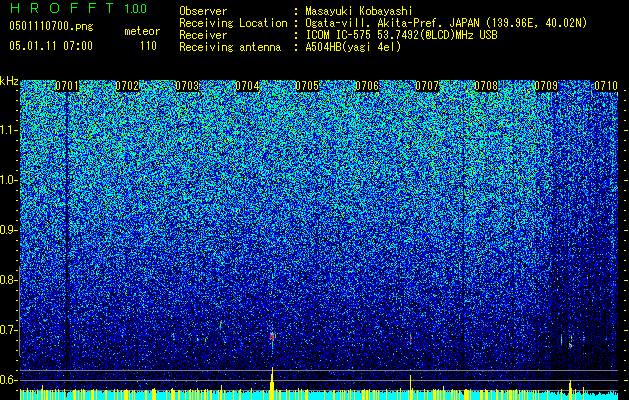Click the 1.1 frequency axis tick
Viewport: 629px width, 400px height.
tap(9, 130)
